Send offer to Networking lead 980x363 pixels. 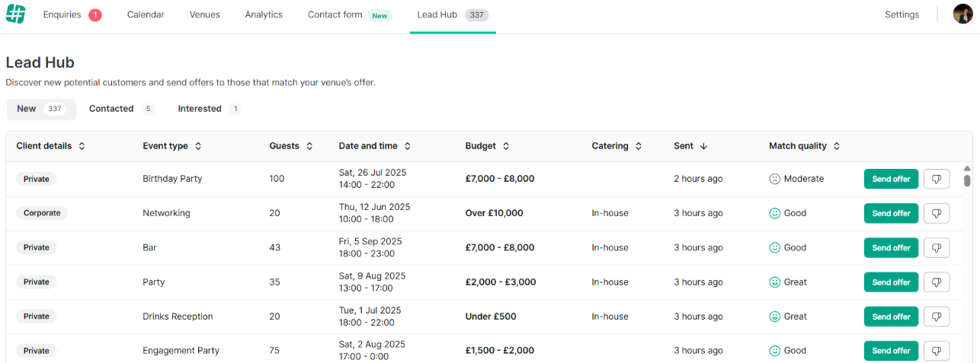point(891,213)
